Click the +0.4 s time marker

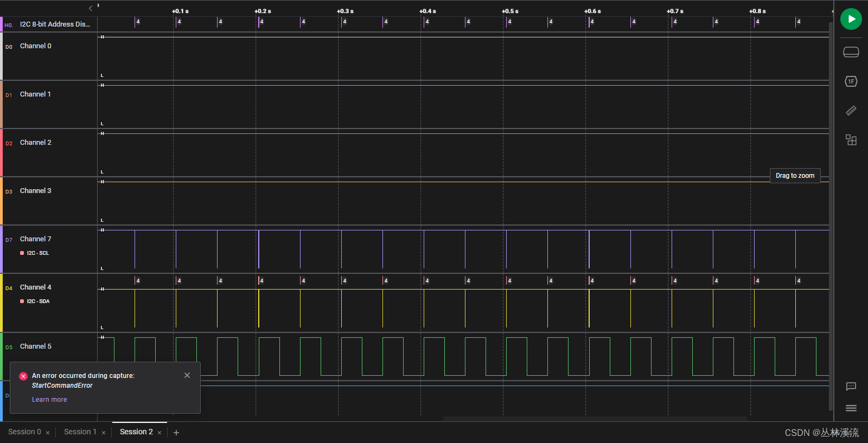427,11
